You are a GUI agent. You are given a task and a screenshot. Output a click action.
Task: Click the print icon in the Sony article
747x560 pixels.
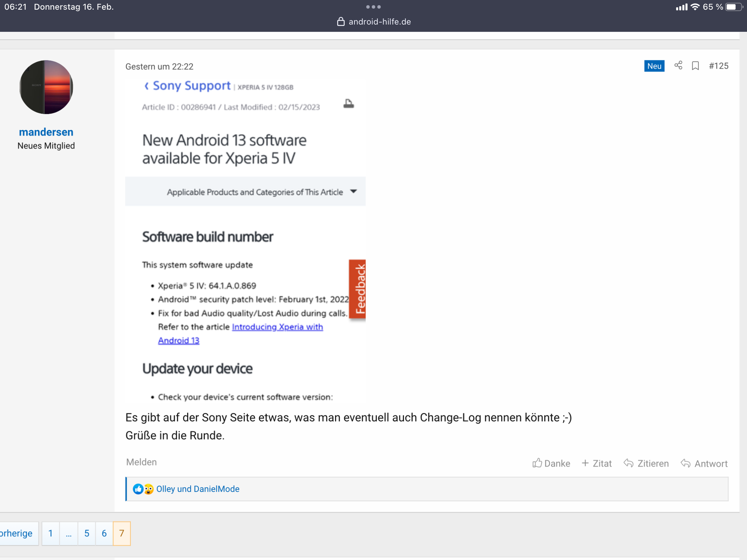point(349,103)
